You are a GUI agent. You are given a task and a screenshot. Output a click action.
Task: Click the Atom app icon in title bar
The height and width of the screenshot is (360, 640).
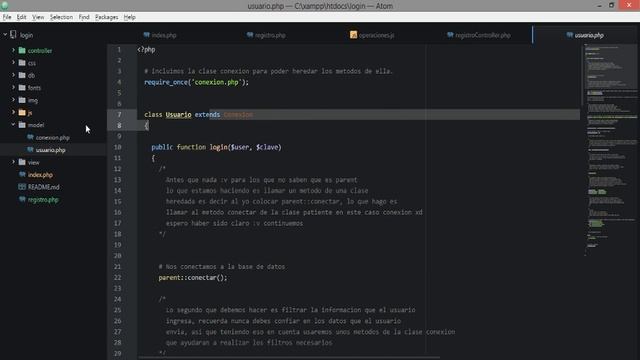pyautogui.click(x=4, y=5)
